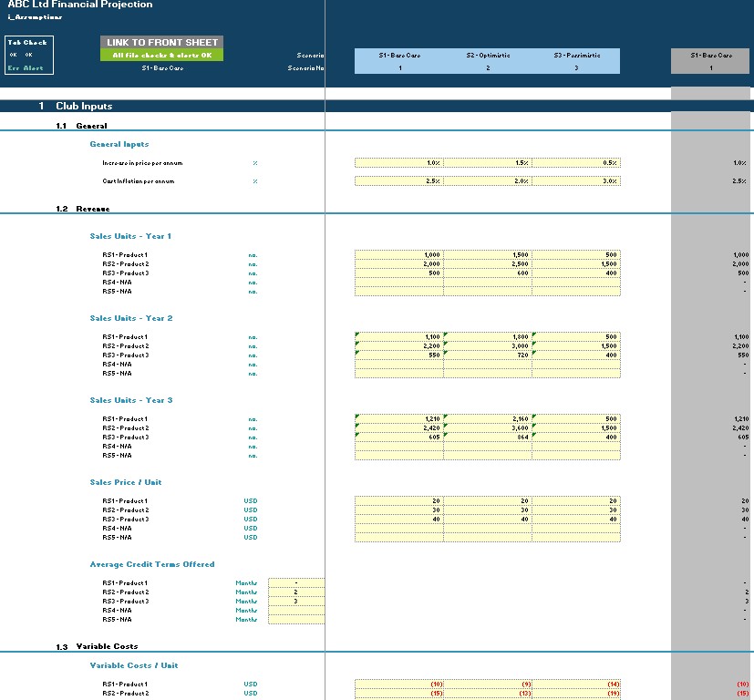Select Year 3 RS1 Optimistic cell showing 2,160

click(487, 419)
